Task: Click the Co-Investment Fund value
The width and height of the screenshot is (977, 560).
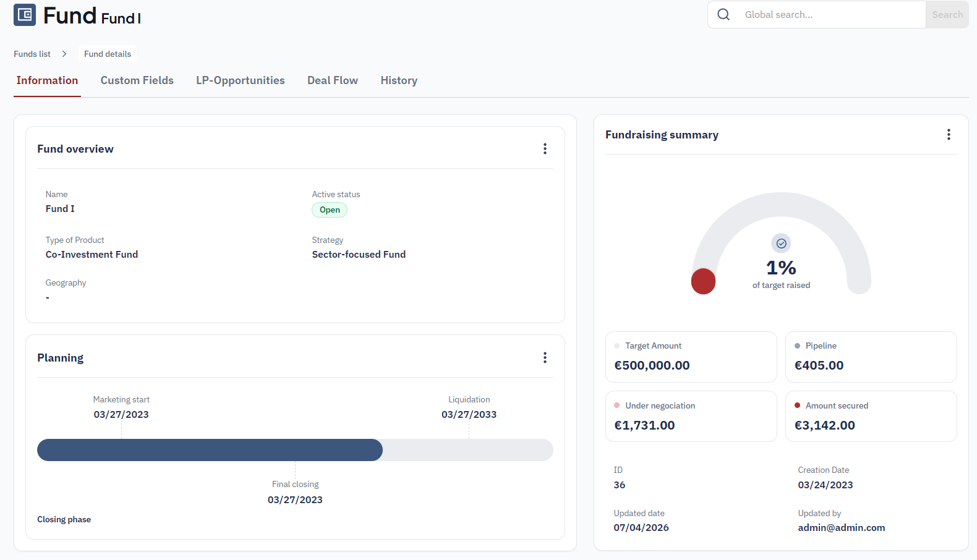Action: (x=92, y=254)
